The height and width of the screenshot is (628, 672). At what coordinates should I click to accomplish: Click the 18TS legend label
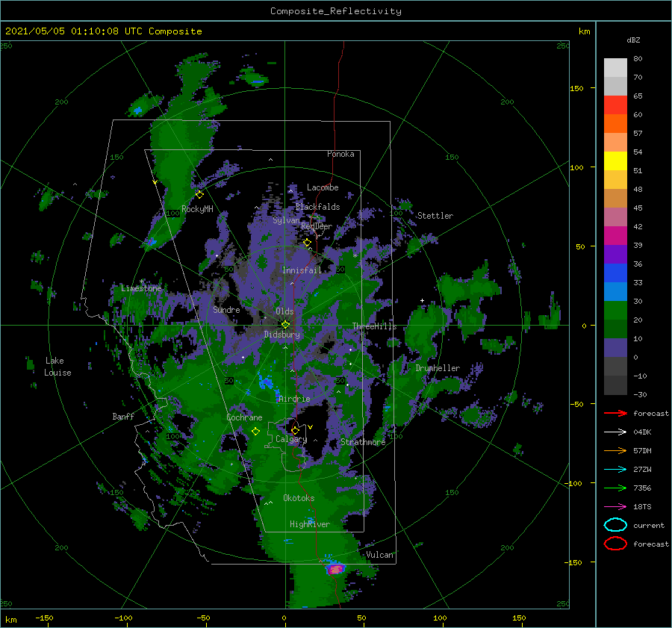pyautogui.click(x=642, y=507)
